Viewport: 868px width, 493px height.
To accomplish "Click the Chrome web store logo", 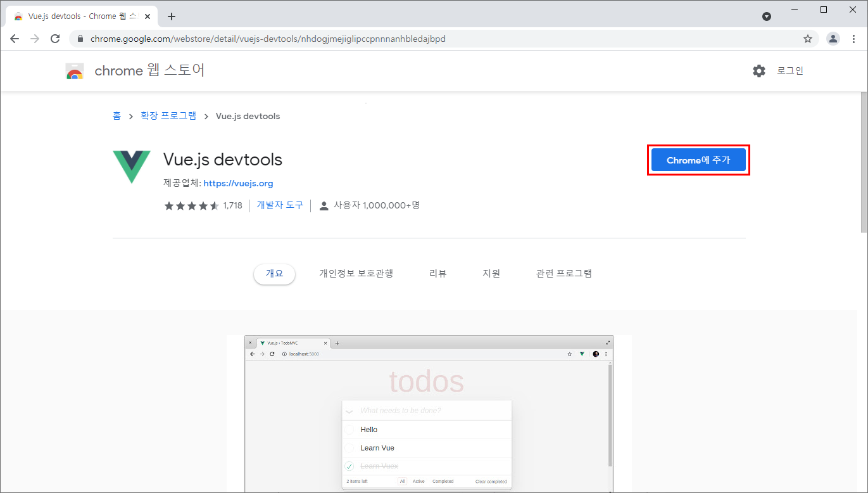I will tap(75, 71).
